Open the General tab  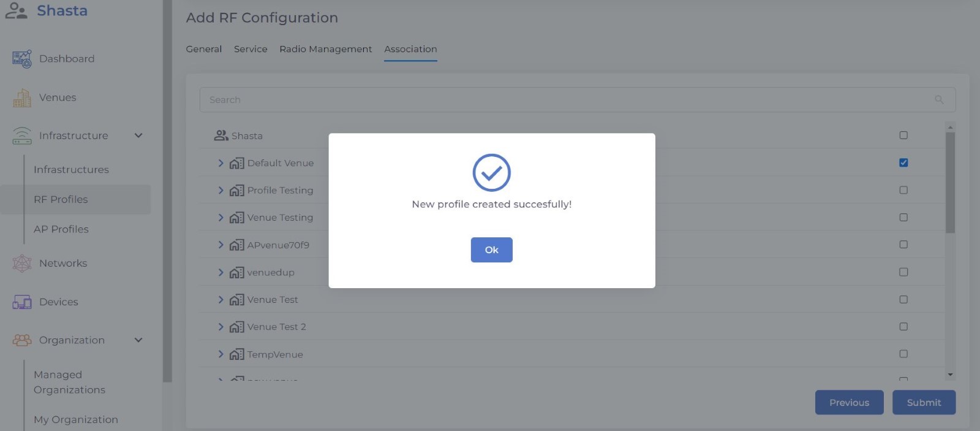click(204, 49)
